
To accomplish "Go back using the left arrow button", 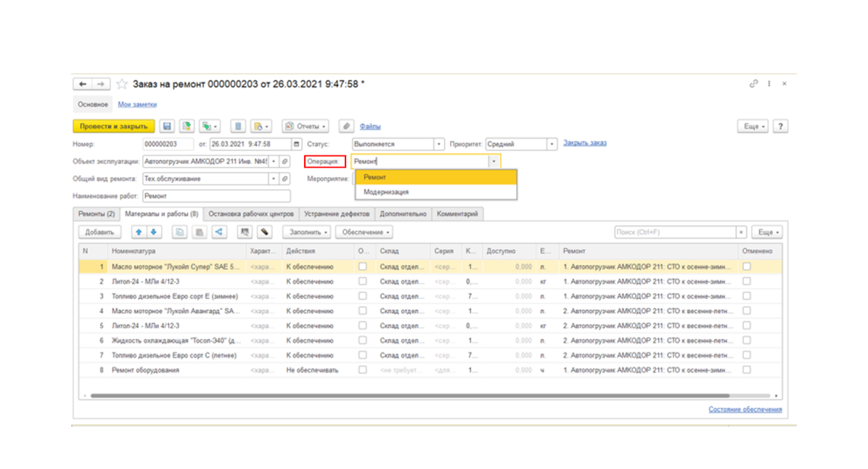I will click(83, 84).
